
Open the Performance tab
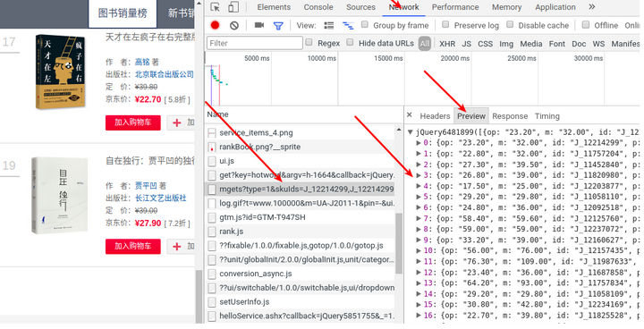coord(455,7)
